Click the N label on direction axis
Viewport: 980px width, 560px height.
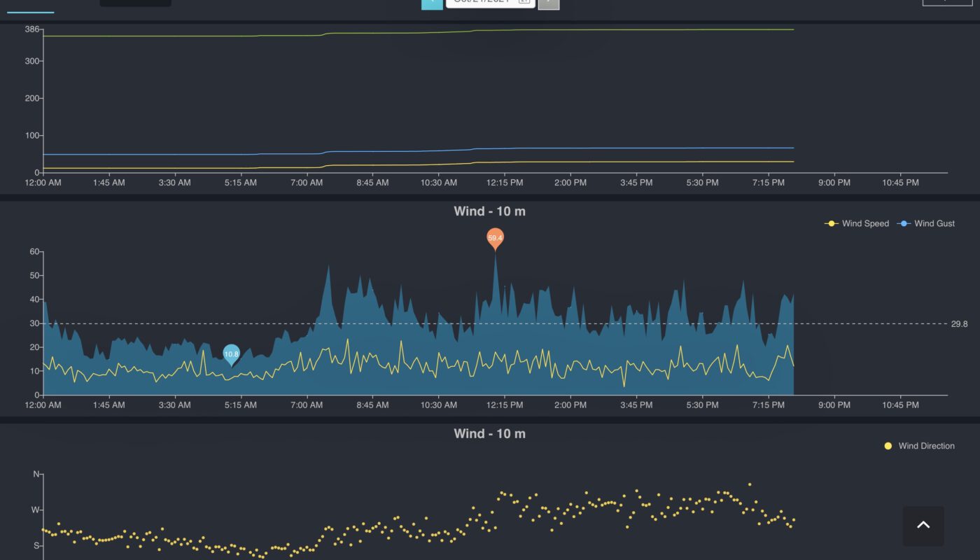(x=36, y=475)
